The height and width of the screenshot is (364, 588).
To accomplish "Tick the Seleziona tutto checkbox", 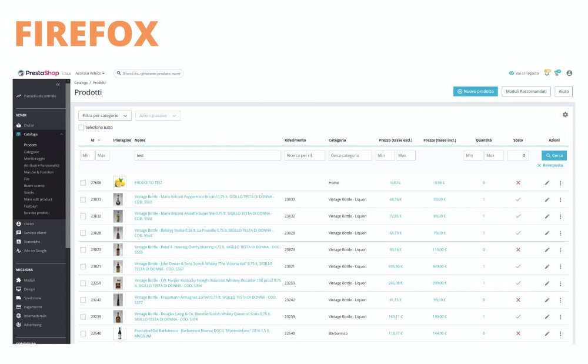I will point(82,127).
